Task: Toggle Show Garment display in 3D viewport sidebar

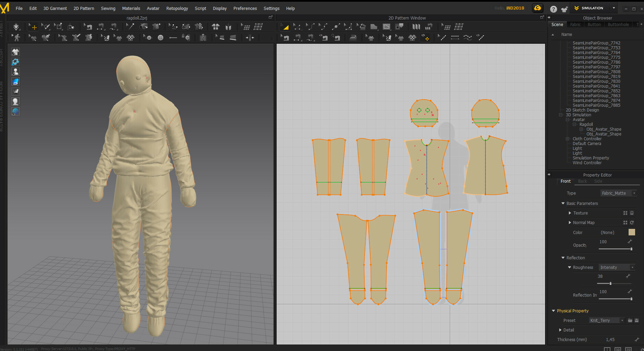Action: [15, 52]
